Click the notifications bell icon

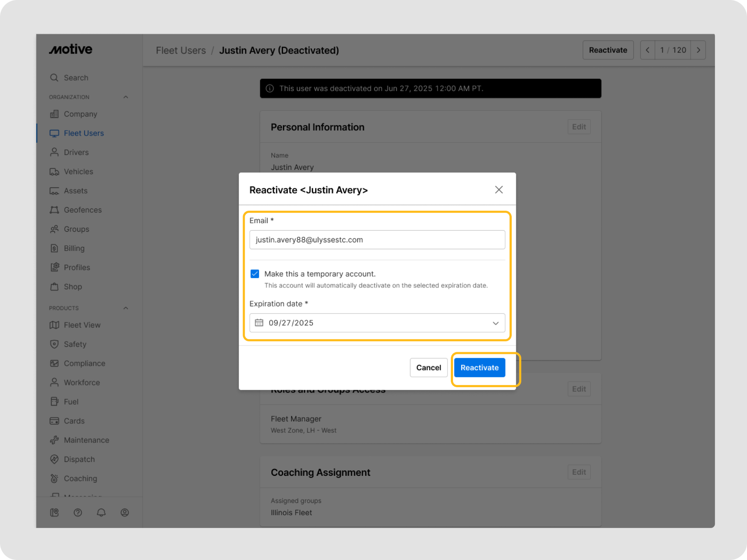(x=101, y=512)
